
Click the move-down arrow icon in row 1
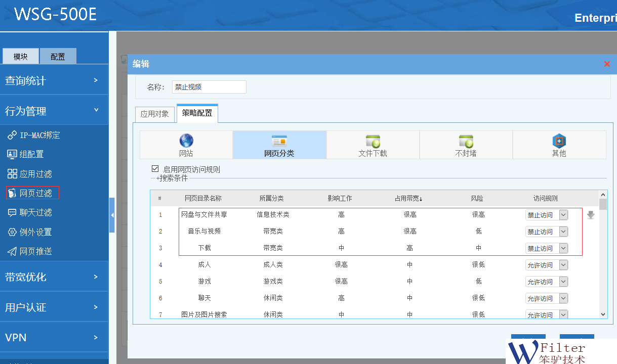click(x=591, y=215)
